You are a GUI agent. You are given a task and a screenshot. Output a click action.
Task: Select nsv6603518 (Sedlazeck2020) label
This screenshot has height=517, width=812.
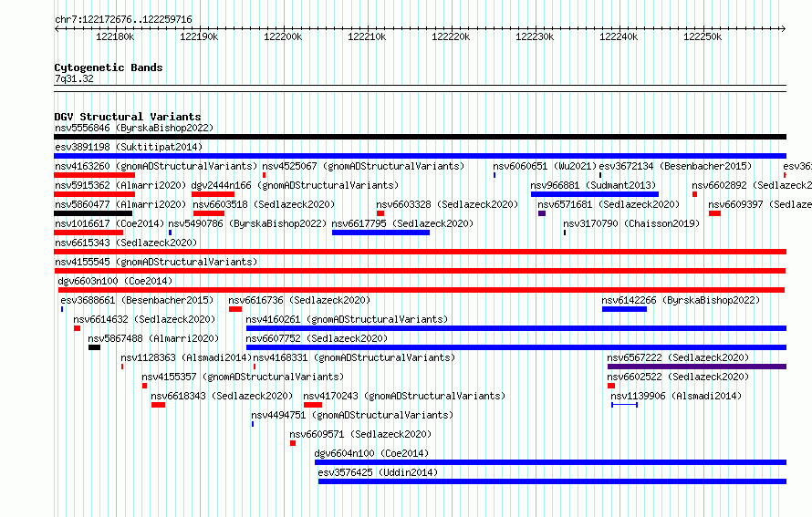click(x=264, y=204)
